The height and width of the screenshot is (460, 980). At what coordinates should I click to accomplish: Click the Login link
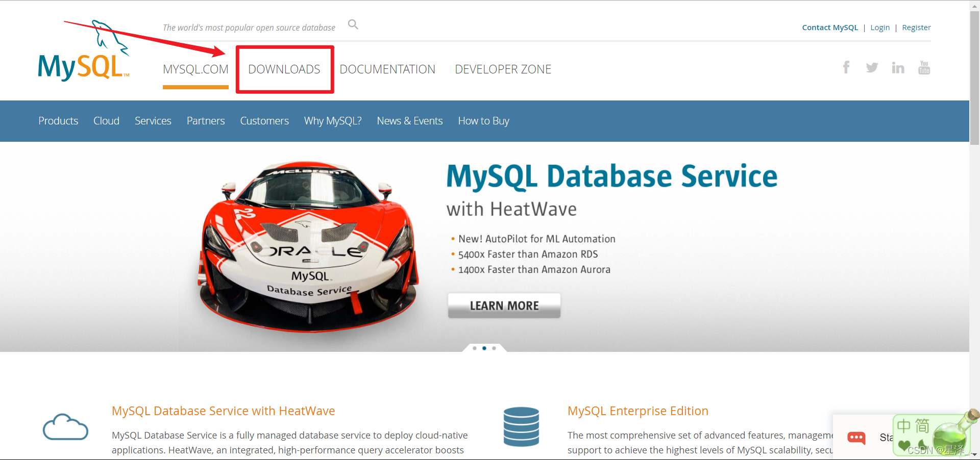(x=880, y=28)
